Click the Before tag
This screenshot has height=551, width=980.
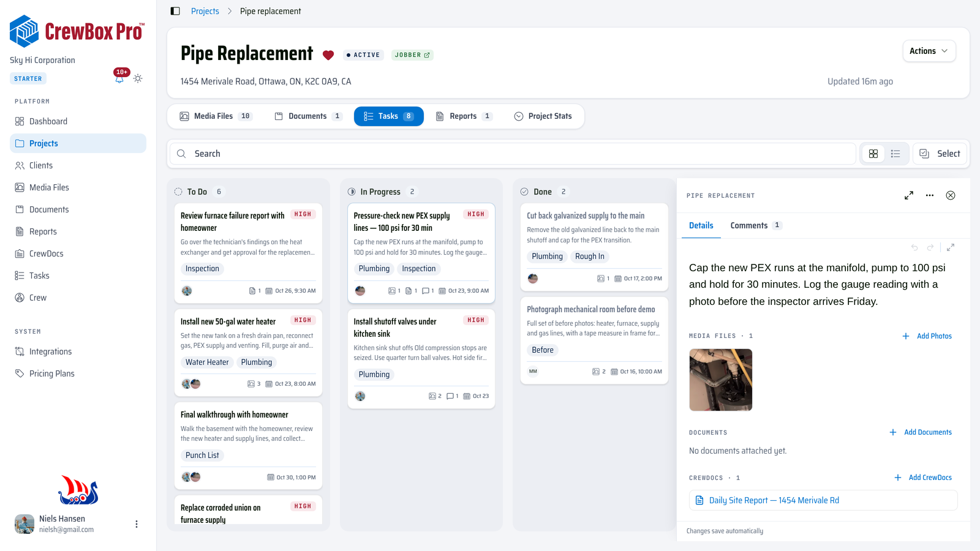[543, 350]
